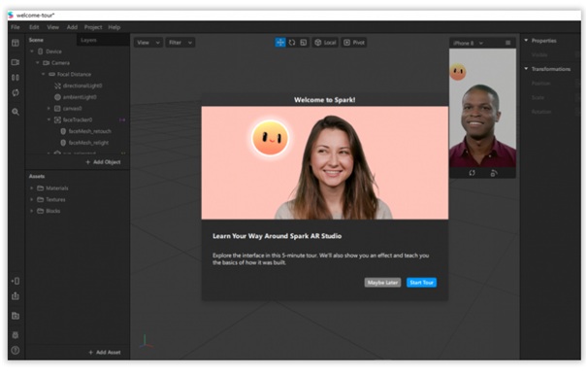Click the Maybe Later button

tap(382, 283)
